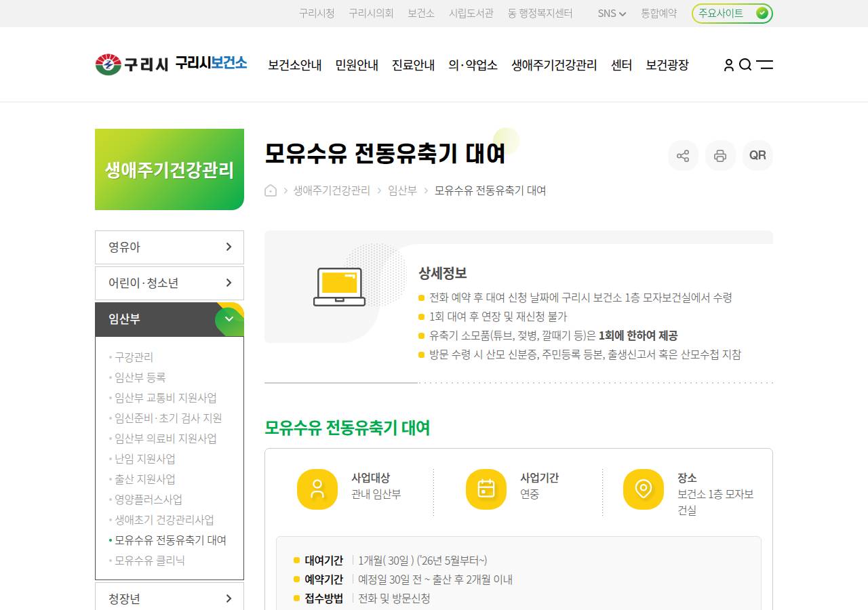Open the full sitemap hamburger menu

pyautogui.click(x=765, y=65)
